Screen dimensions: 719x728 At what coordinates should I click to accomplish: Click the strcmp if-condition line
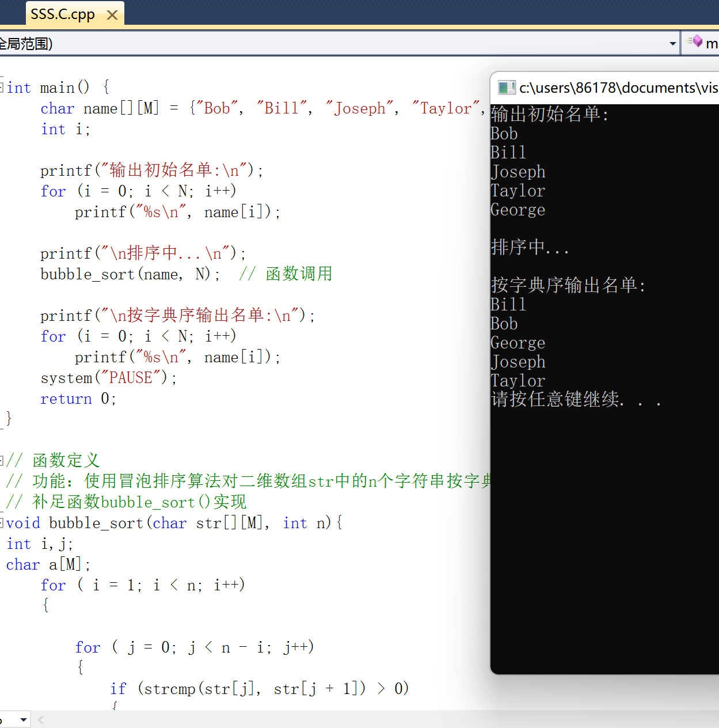[x=260, y=689]
